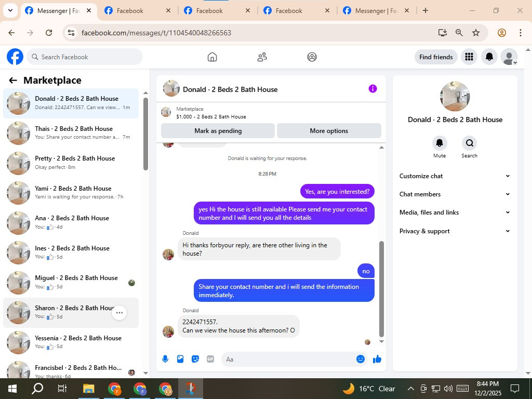Open File Explorer from taskbar

click(88, 389)
